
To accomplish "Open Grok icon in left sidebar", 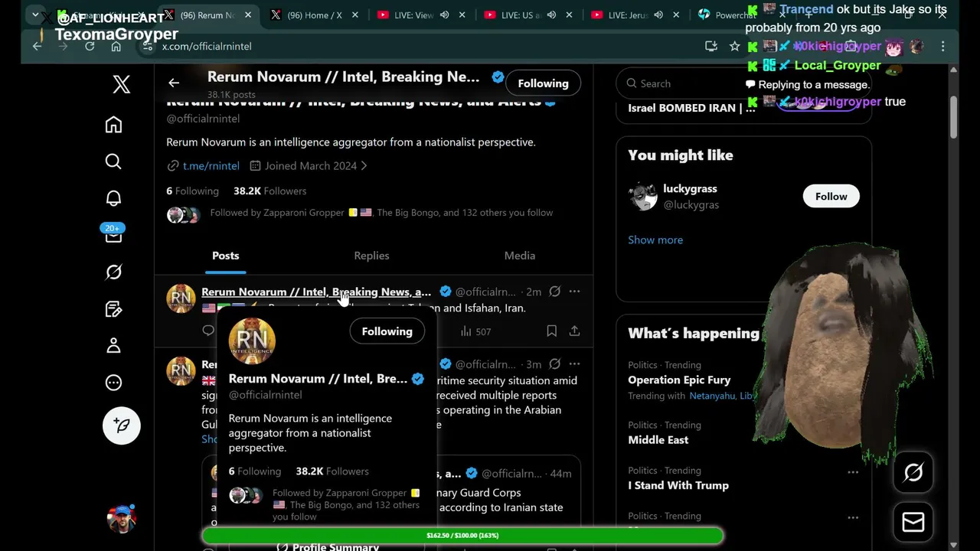I will pyautogui.click(x=113, y=272).
